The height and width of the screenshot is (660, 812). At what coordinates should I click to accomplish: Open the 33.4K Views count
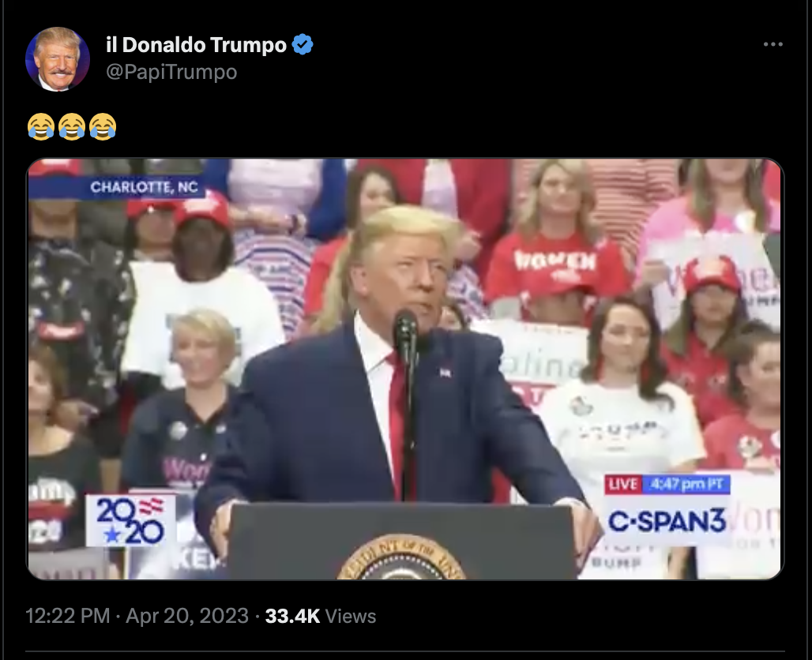coord(321,616)
